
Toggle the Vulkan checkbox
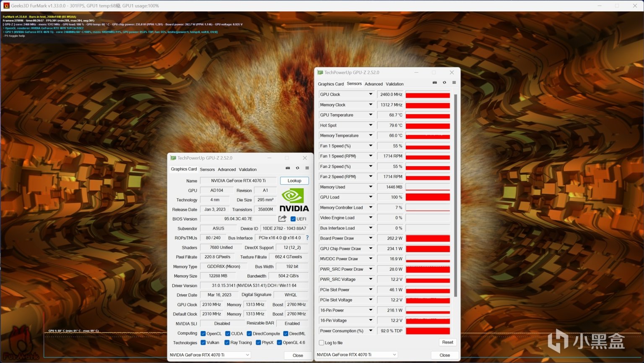203,342
